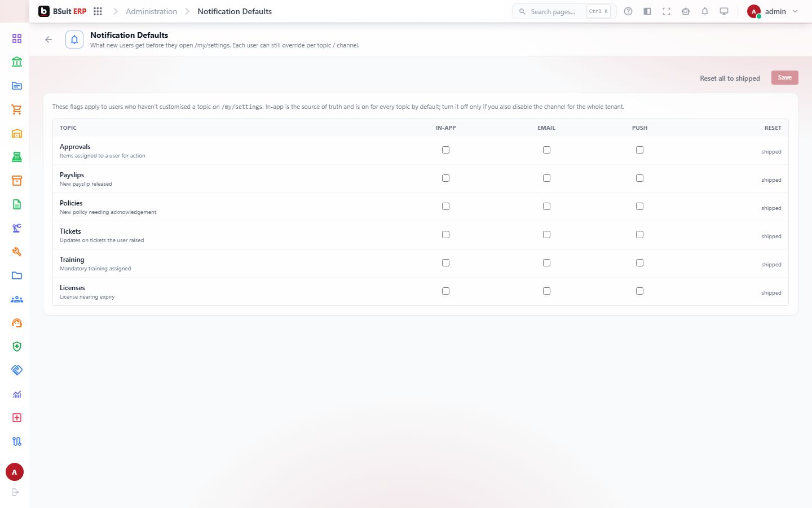Enable Push notifications for Approvals

pos(639,150)
